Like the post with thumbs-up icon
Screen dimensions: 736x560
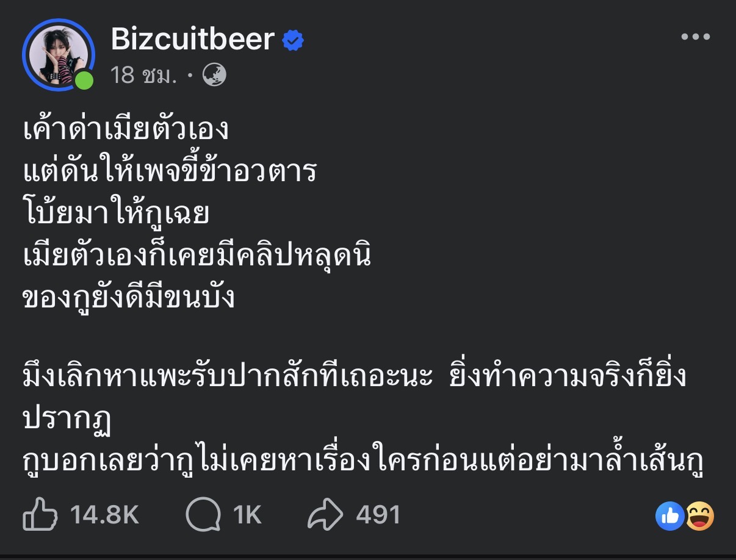(40, 515)
